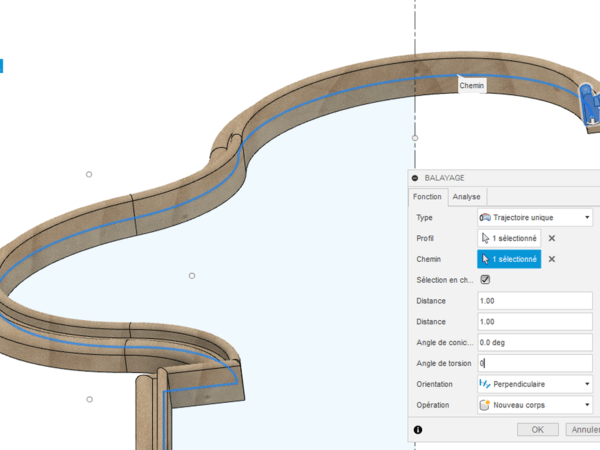Click the Angle de conicité field
The width and height of the screenshot is (600, 450).
pos(535,343)
